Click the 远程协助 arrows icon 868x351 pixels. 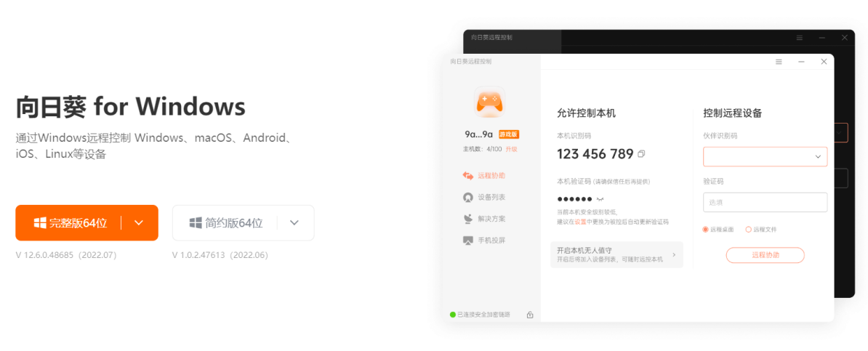[467, 176]
